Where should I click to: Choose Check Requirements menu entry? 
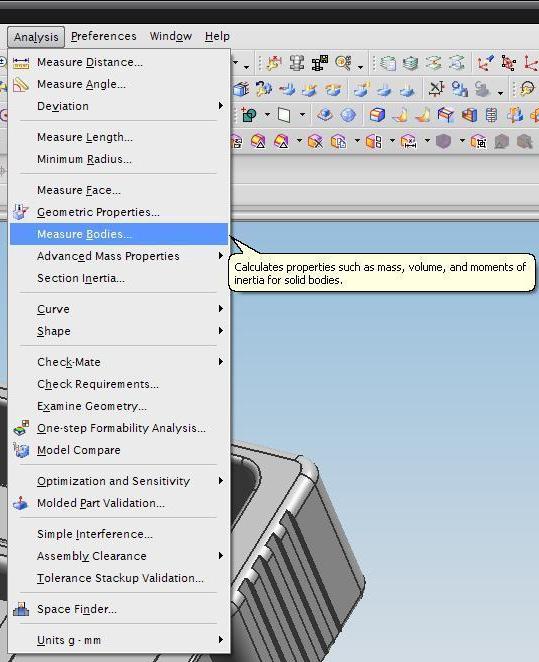119,384
